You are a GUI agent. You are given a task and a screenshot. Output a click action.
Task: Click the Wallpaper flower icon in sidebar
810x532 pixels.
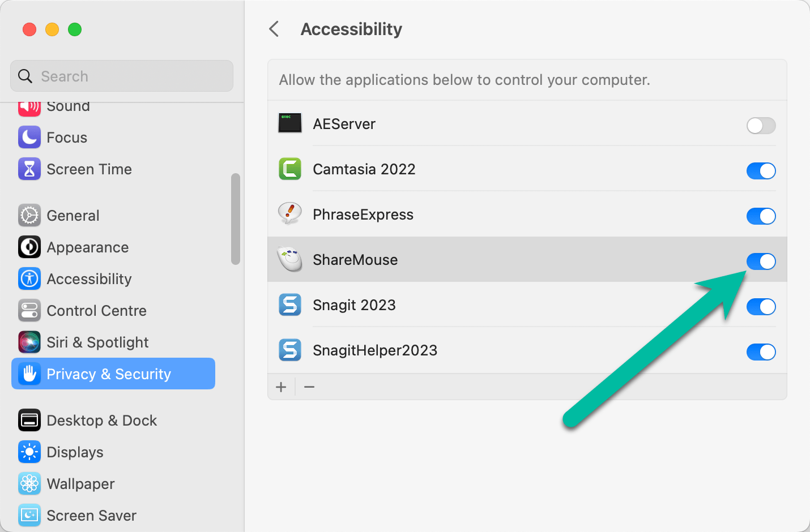coord(29,484)
